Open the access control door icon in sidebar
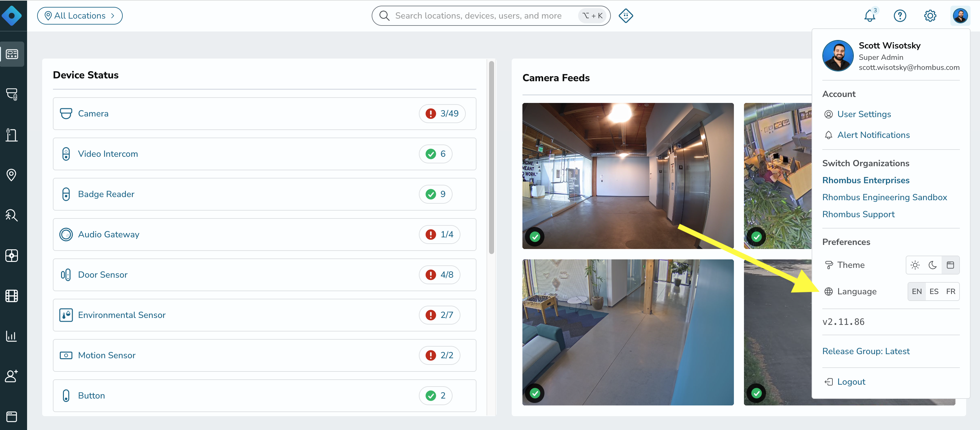980x430 pixels. 12,135
